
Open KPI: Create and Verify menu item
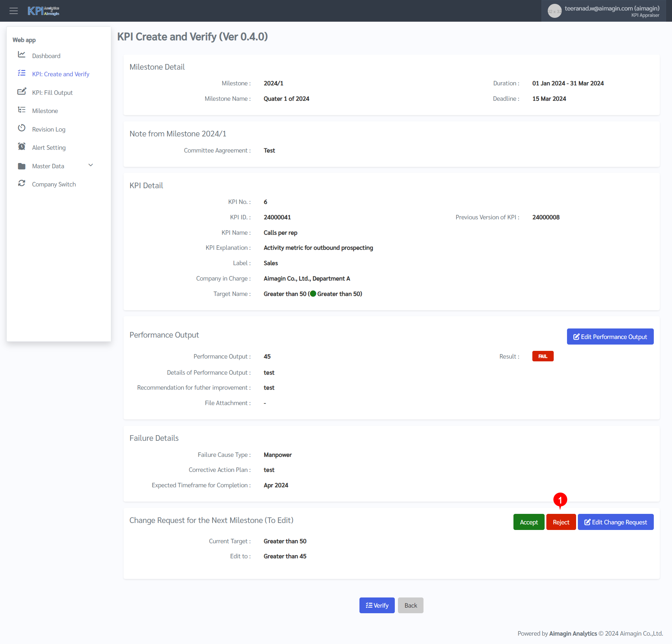click(x=61, y=74)
